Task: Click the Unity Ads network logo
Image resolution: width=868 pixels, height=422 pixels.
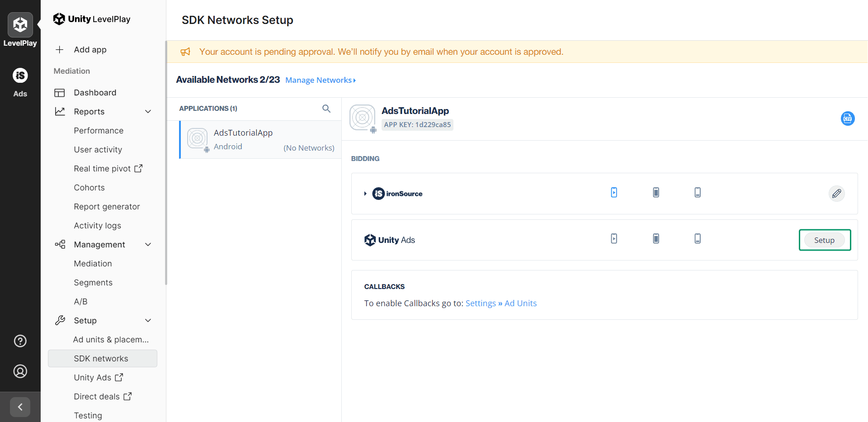Action: point(390,240)
